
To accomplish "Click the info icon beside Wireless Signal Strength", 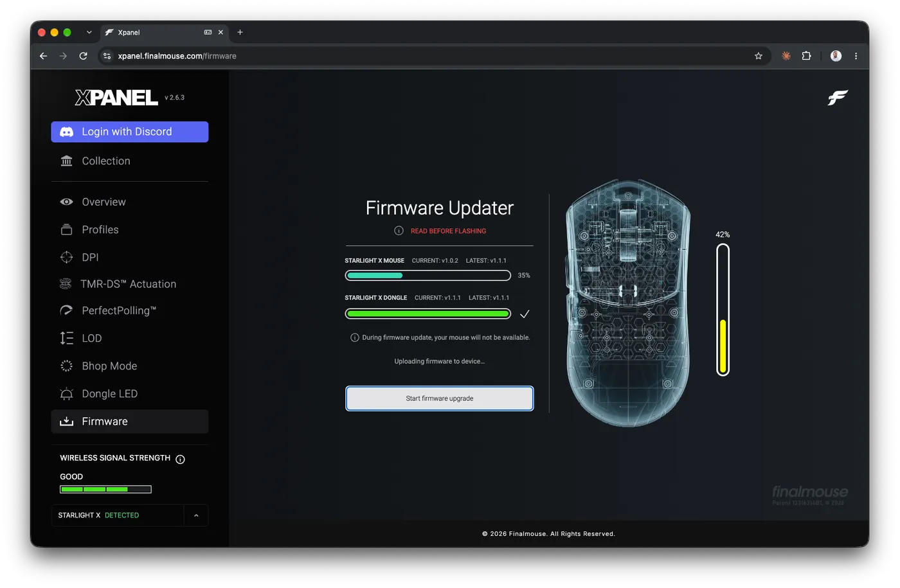I will point(180,459).
